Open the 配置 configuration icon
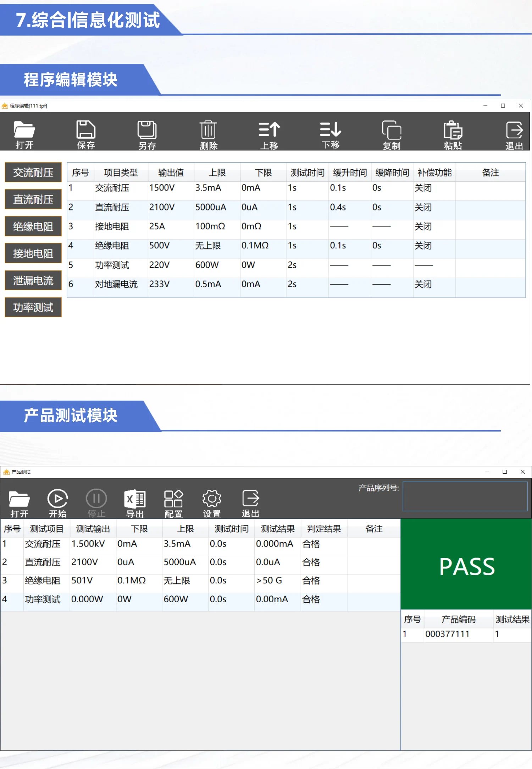Screen dimensions: 532x769 [173, 503]
